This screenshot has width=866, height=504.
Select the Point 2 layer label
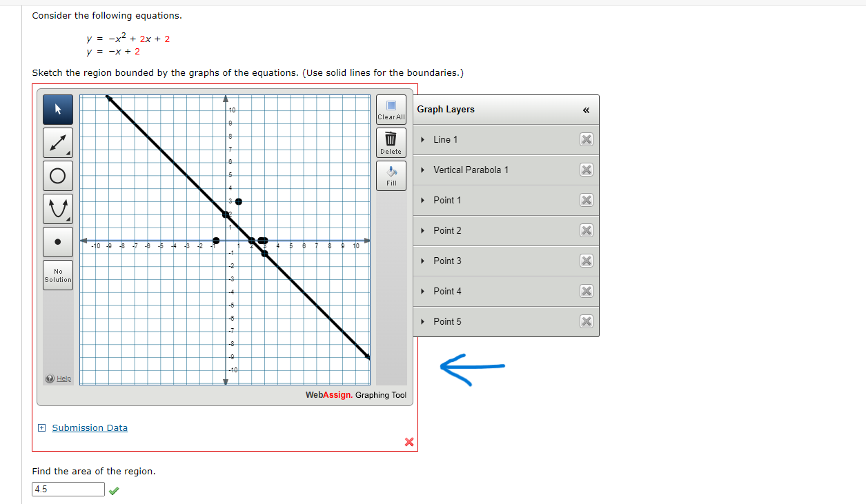446,230
